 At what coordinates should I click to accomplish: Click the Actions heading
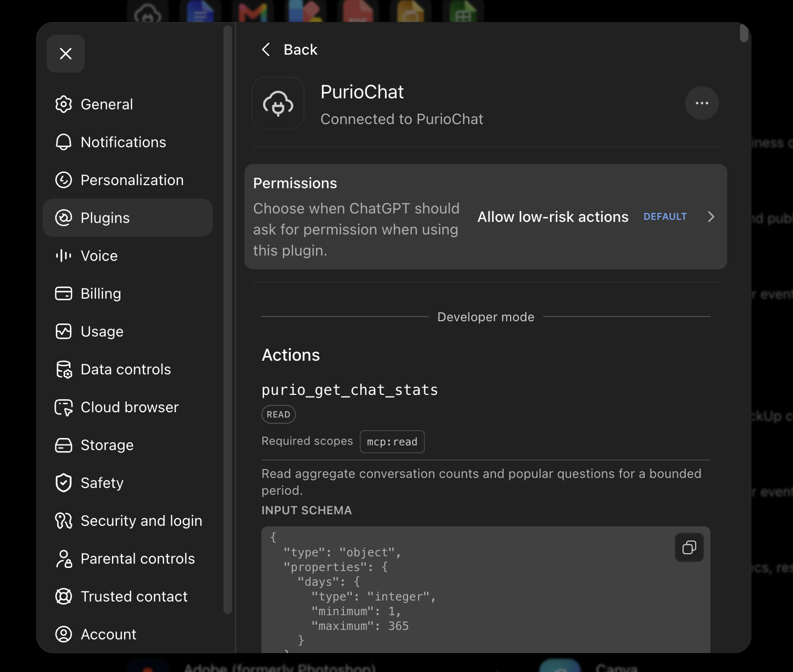291,355
